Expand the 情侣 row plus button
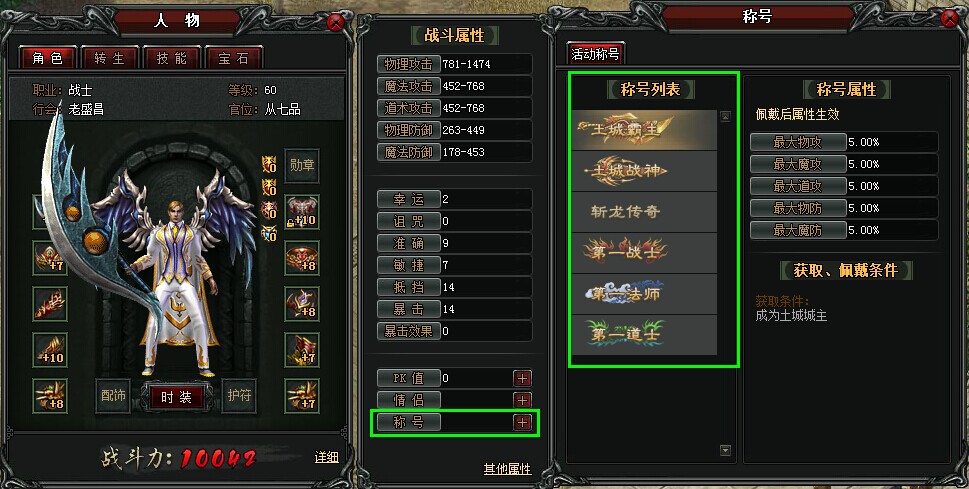 pyautogui.click(x=522, y=400)
